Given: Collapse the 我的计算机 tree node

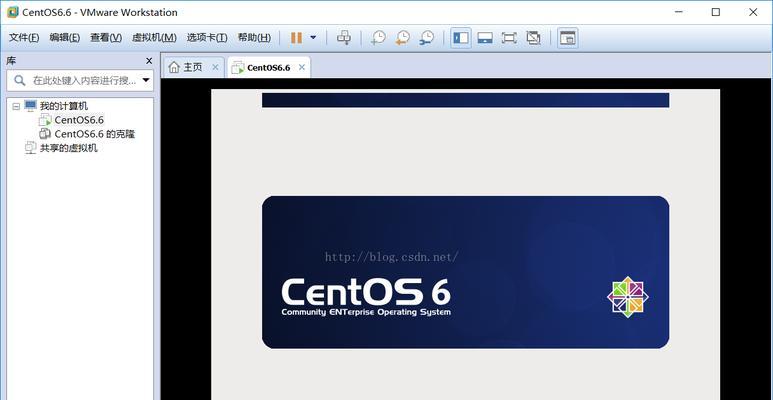Looking at the screenshot, I should point(16,106).
